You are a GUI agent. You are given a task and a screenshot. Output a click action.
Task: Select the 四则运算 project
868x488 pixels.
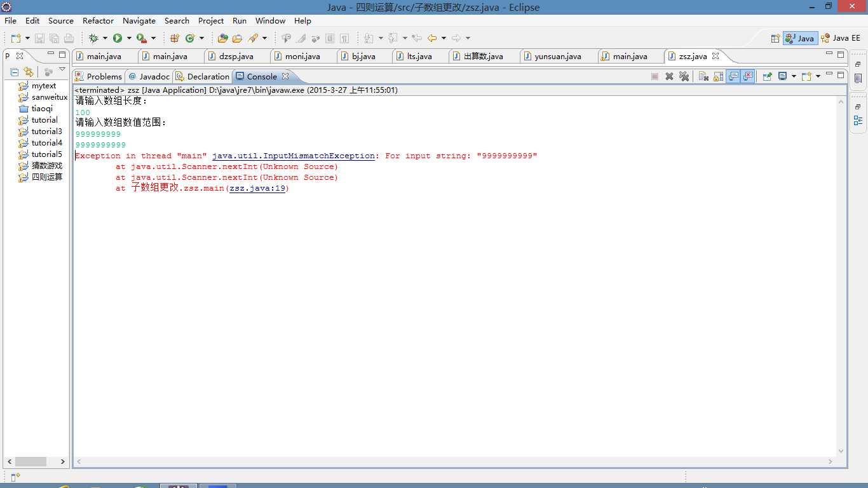(x=41, y=177)
